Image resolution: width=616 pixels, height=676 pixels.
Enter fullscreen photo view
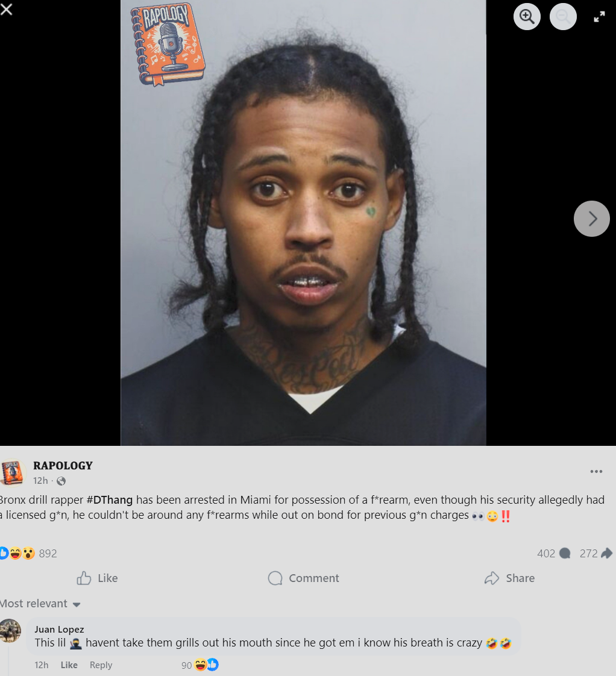[x=599, y=17]
